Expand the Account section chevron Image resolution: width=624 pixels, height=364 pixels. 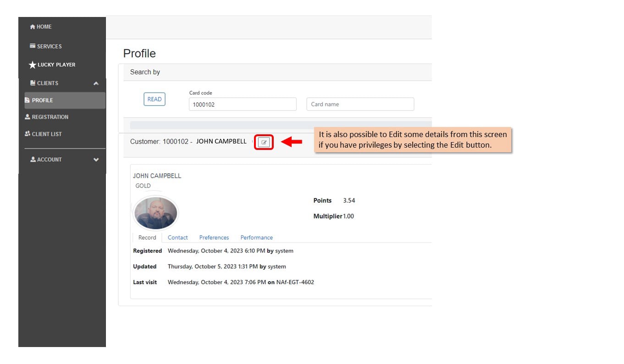pos(96,160)
